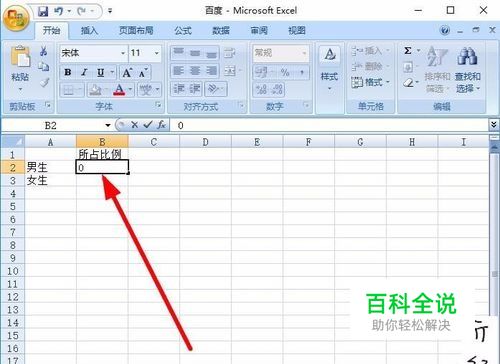The height and width of the screenshot is (364, 500).
Task: Click 插入 in the cells group
Action: 370,51
